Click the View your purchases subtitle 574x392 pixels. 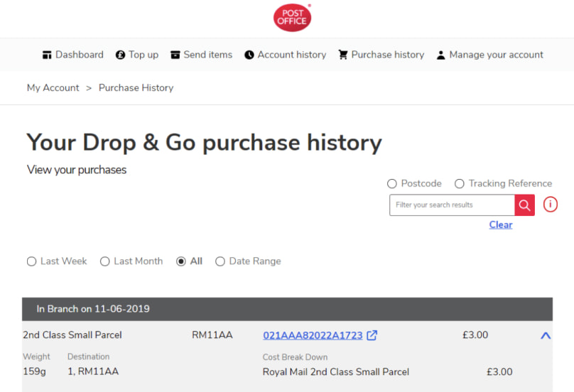tap(77, 170)
